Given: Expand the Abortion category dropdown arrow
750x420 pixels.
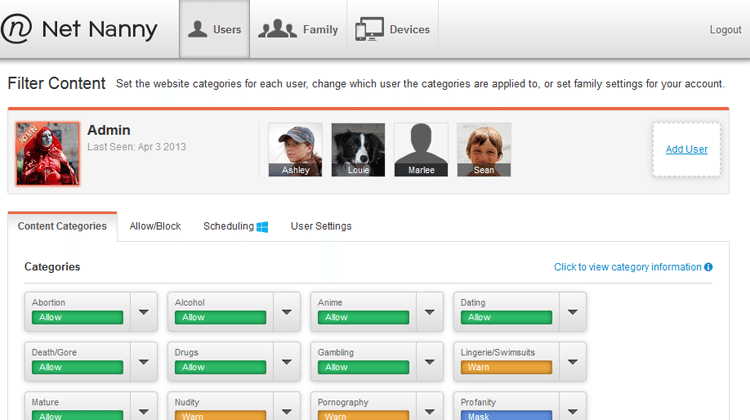Looking at the screenshot, I should 143,312.
